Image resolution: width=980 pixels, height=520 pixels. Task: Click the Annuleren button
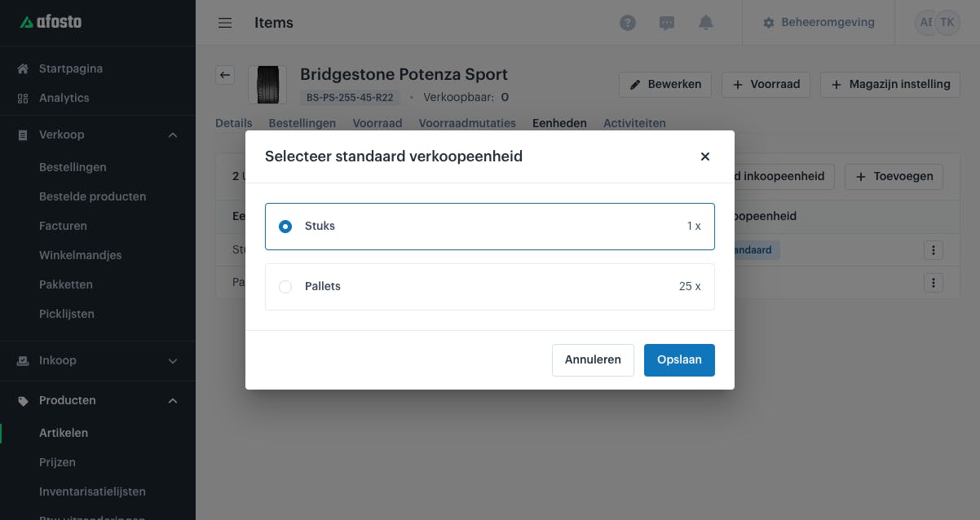[x=593, y=360]
